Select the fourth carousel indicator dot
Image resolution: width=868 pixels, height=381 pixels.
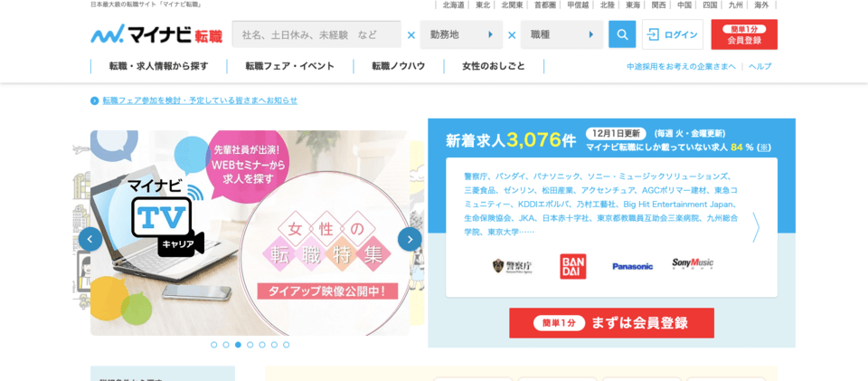pos(250,345)
